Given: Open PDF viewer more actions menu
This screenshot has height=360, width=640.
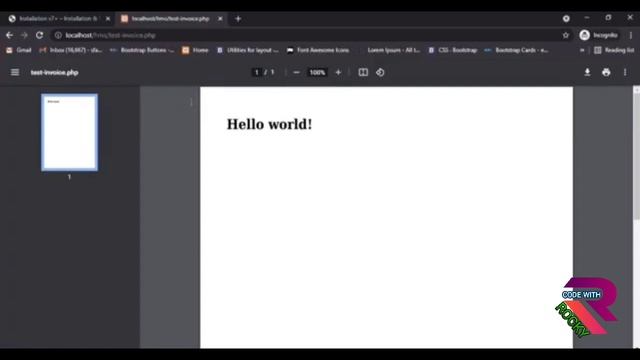Looking at the screenshot, I should pyautogui.click(x=625, y=72).
